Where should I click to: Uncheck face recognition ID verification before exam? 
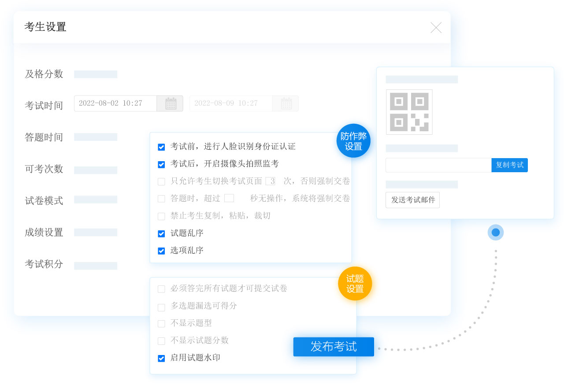[x=161, y=147]
